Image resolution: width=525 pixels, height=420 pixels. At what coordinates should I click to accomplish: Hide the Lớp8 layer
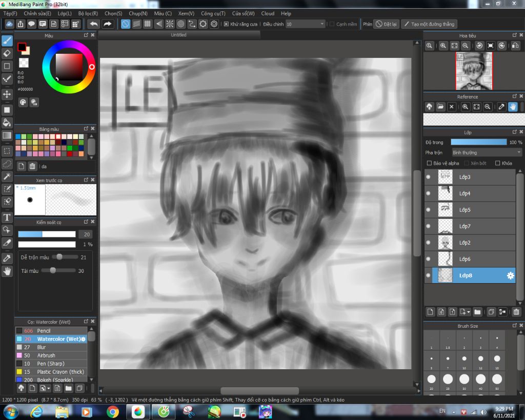point(428,275)
